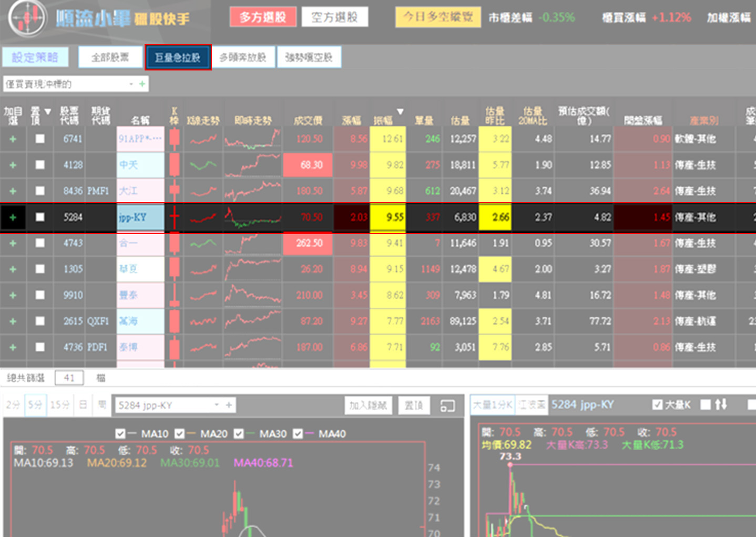
Task: Uncheck the 大量K checkbox
Action: 657,404
